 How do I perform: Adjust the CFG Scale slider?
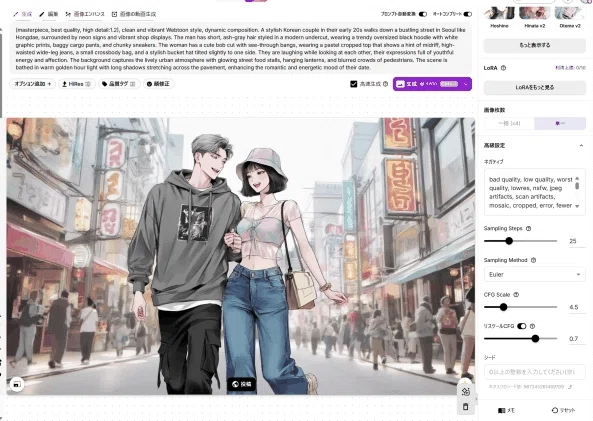click(x=503, y=307)
